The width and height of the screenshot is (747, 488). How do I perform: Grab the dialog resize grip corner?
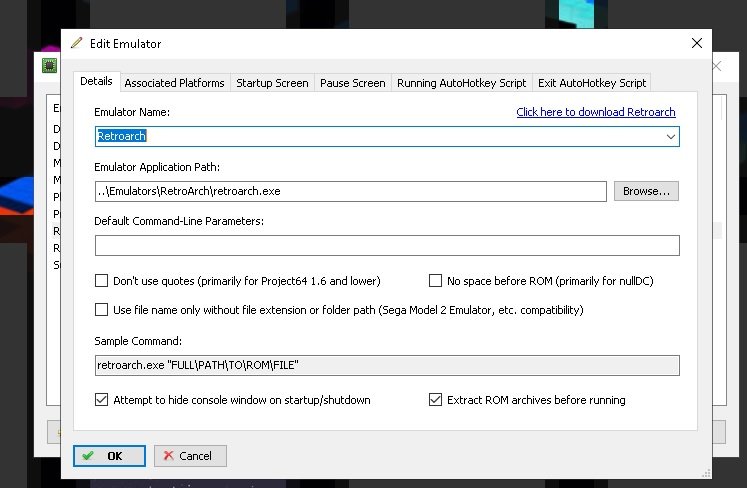(707, 473)
